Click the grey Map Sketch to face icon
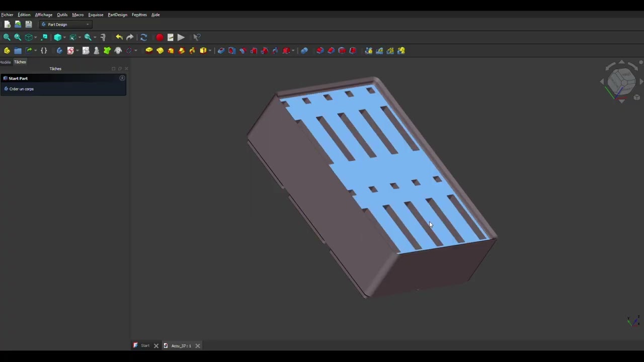 86,51
